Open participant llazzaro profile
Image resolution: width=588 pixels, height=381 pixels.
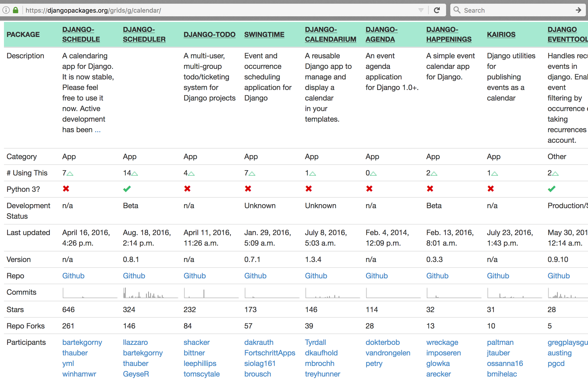point(135,342)
